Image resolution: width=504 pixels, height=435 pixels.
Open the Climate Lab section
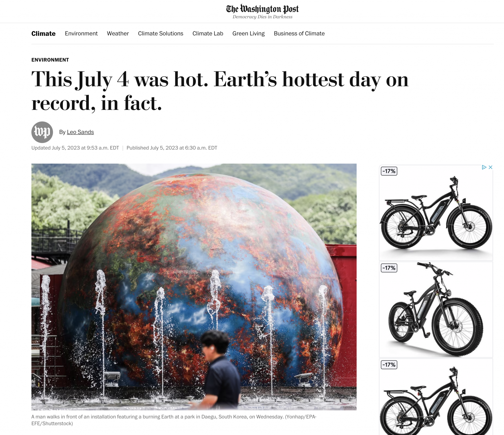pyautogui.click(x=208, y=33)
